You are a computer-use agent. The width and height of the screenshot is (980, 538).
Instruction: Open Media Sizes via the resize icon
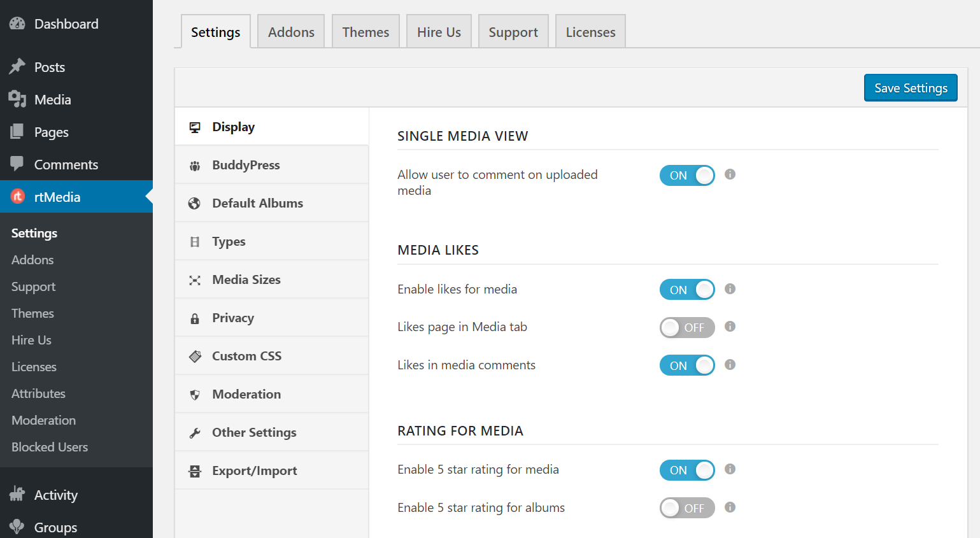tap(194, 280)
